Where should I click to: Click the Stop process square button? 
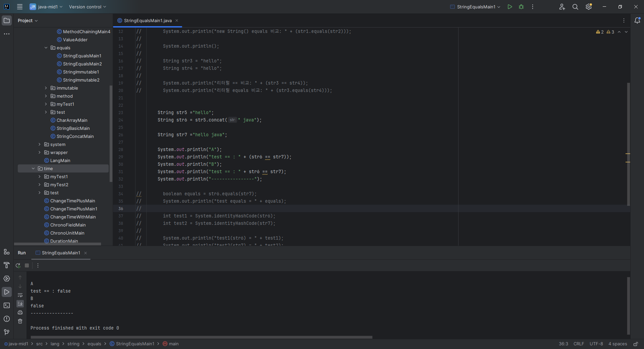[x=27, y=265]
